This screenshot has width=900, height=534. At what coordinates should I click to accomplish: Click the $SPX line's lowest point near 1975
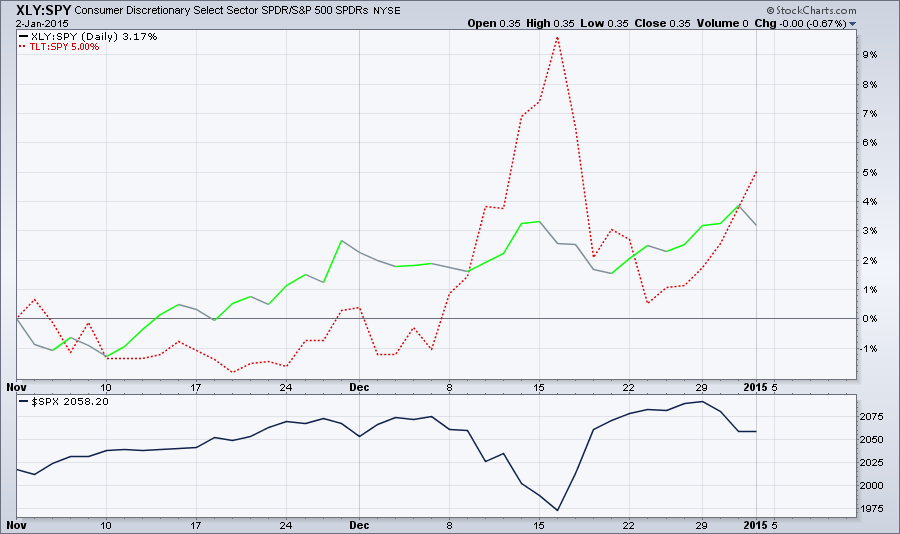coord(557,510)
